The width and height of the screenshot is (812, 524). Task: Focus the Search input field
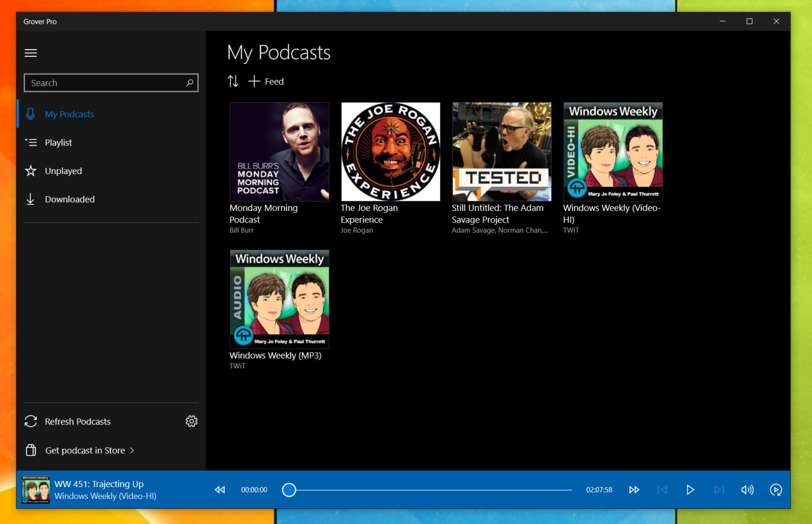[111, 83]
